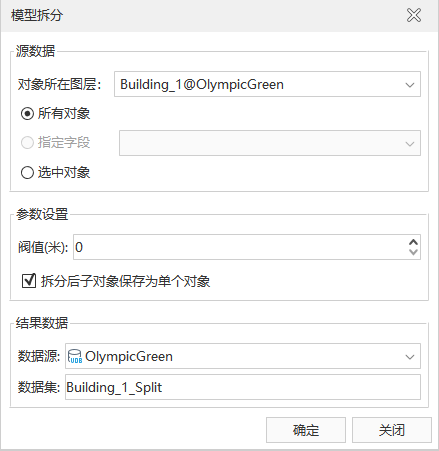Image resolution: width=439 pixels, height=451 pixels.
Task: Click the 模型拆分 title bar text
Action: 37,15
